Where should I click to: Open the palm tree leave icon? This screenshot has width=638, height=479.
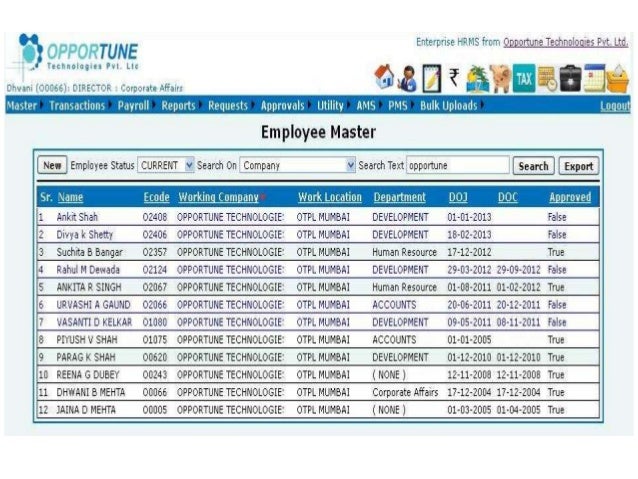[477, 79]
